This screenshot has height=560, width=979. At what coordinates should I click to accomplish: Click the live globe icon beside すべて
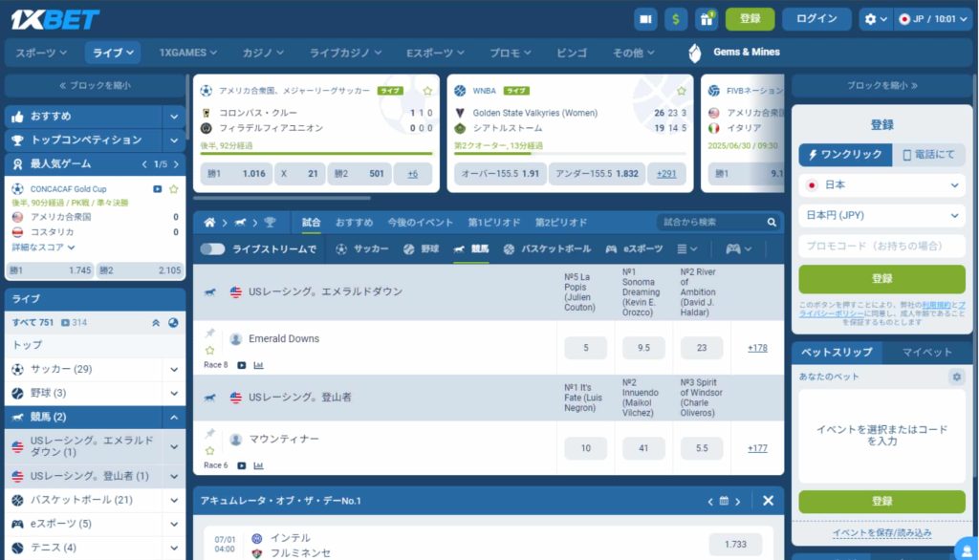click(173, 323)
